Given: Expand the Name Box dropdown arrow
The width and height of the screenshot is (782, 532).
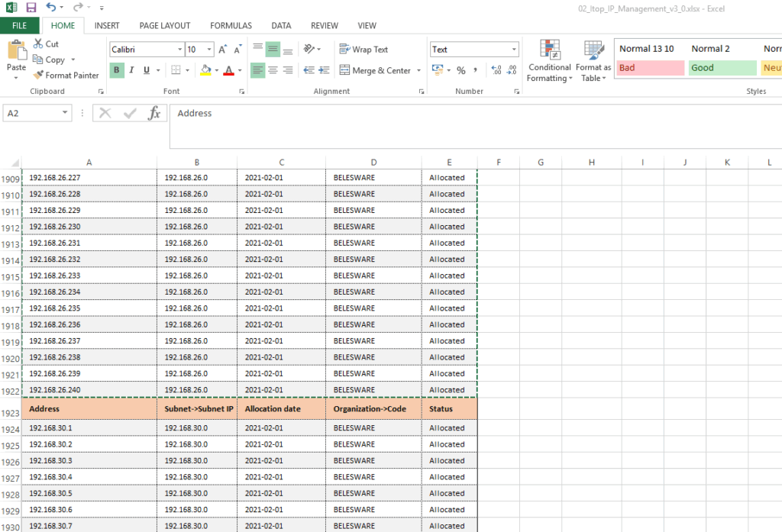Looking at the screenshot, I should pos(65,113).
